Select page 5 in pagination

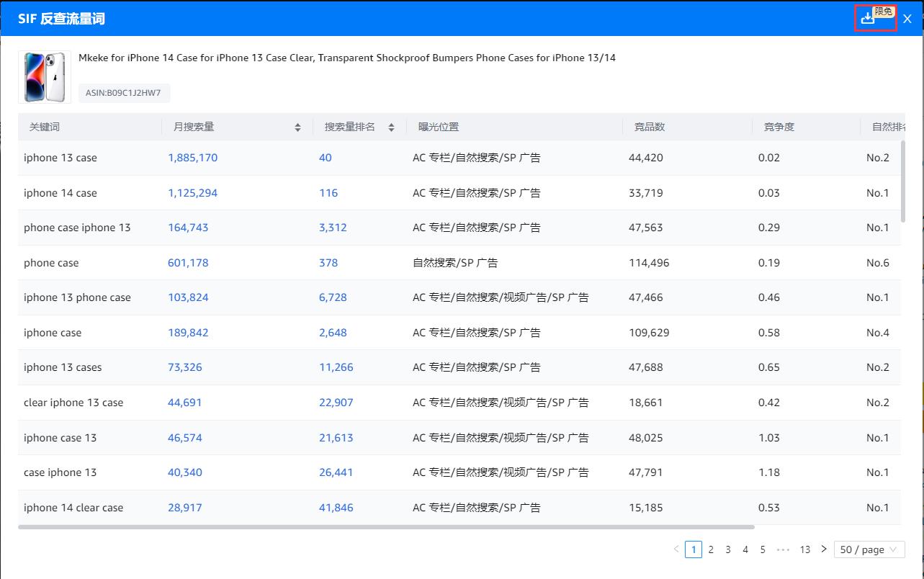(763, 549)
